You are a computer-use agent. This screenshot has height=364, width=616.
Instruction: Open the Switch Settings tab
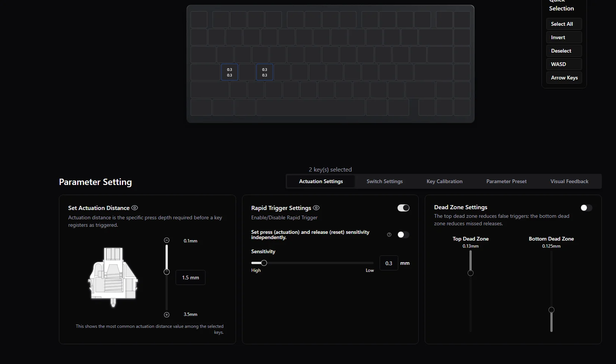click(x=385, y=181)
